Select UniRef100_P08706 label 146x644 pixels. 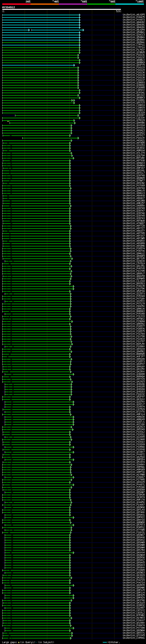tap(133, 251)
